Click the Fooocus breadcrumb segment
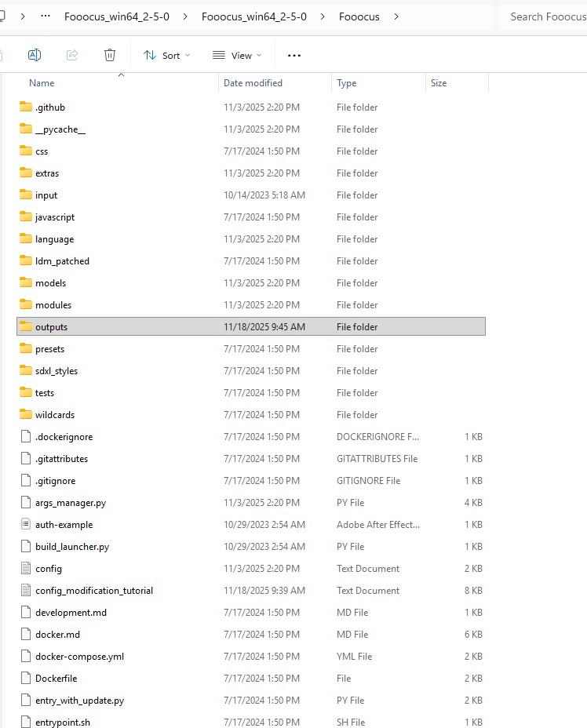The width and height of the screenshot is (587, 728). [359, 16]
